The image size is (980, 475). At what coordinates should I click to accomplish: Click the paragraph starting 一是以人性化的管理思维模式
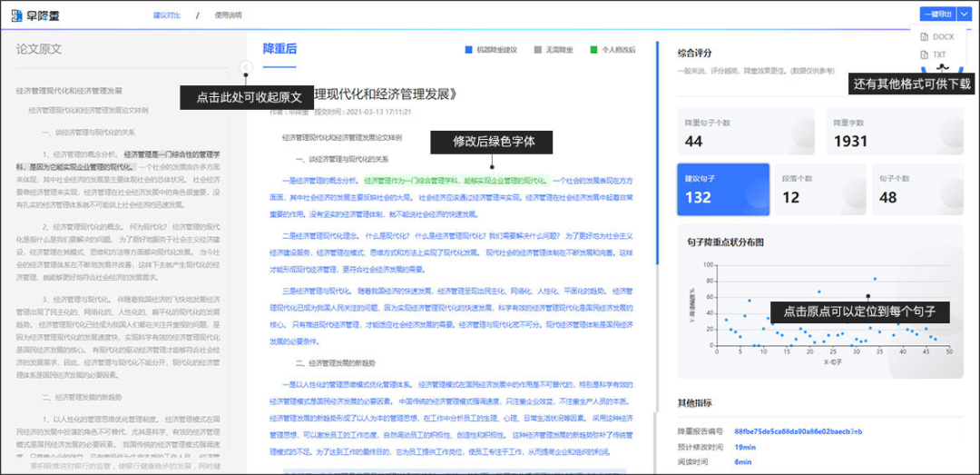[452, 418]
